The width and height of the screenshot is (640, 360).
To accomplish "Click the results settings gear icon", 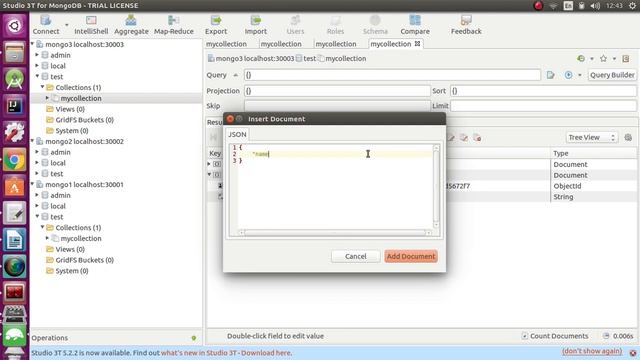I will (628, 138).
